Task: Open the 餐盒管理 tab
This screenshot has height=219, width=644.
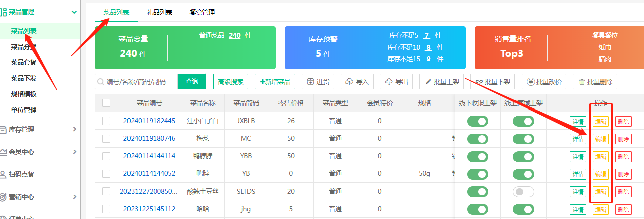Action: [x=202, y=12]
